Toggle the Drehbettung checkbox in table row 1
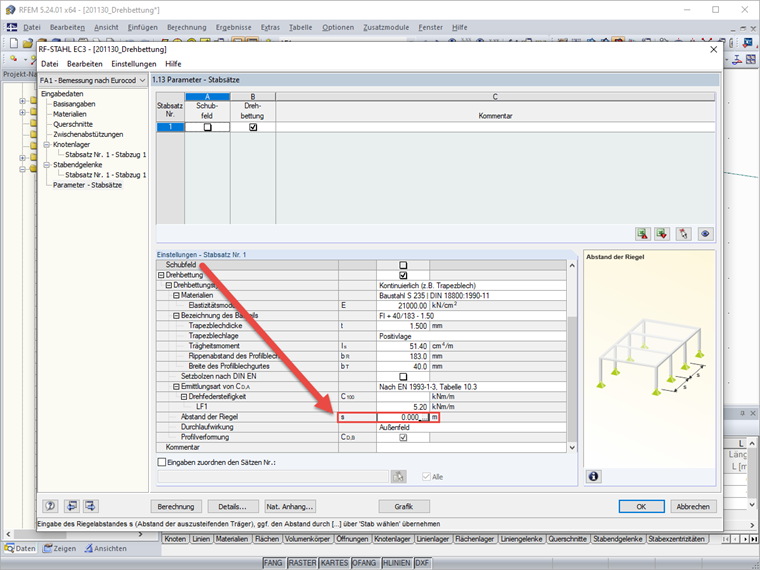The height and width of the screenshot is (570, 760). click(253, 127)
